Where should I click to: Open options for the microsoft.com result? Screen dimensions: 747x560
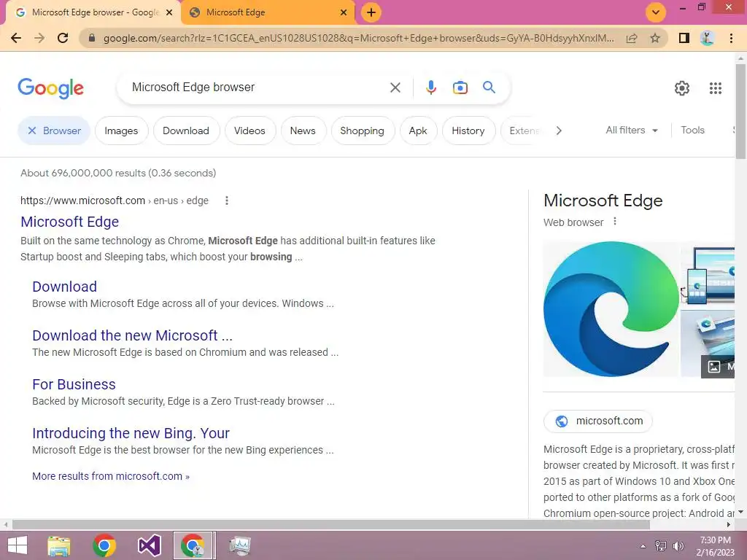[227, 201]
